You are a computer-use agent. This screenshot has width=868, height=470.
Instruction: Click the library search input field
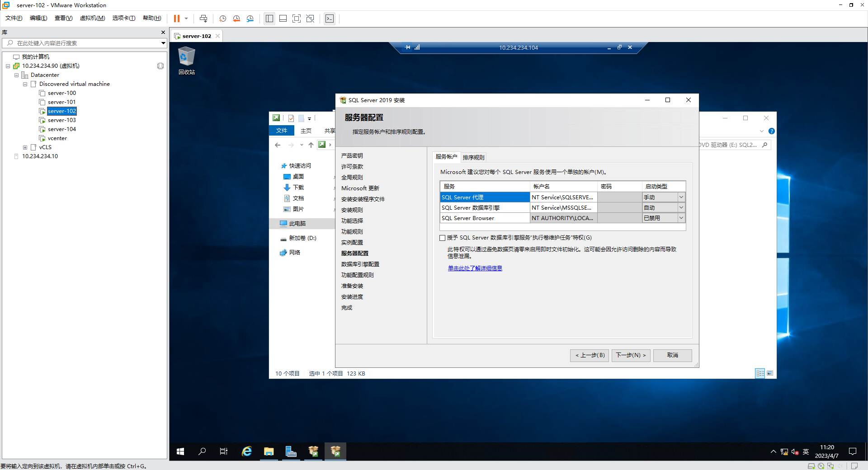click(x=86, y=43)
